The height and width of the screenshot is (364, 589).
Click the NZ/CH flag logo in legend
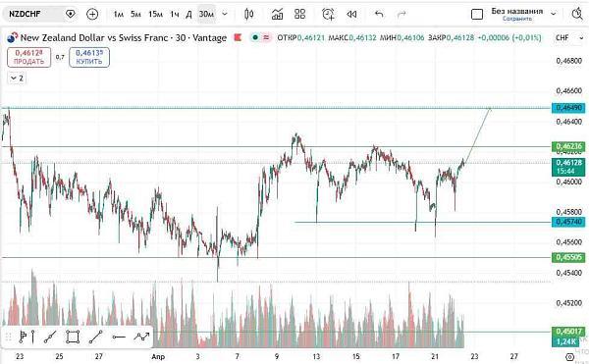[12, 37]
